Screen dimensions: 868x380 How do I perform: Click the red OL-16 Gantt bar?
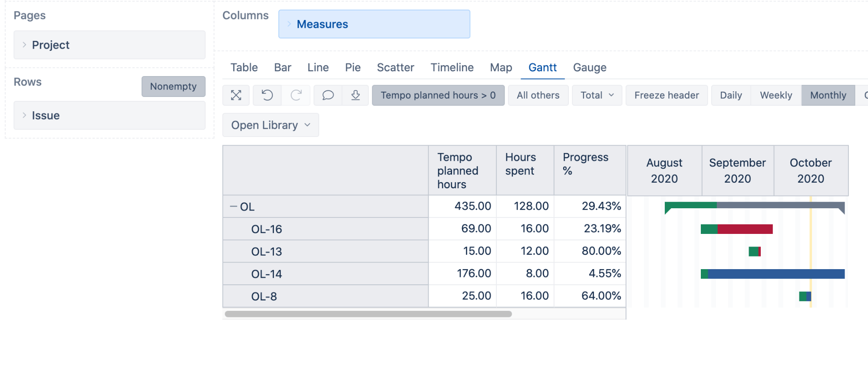pos(745,229)
